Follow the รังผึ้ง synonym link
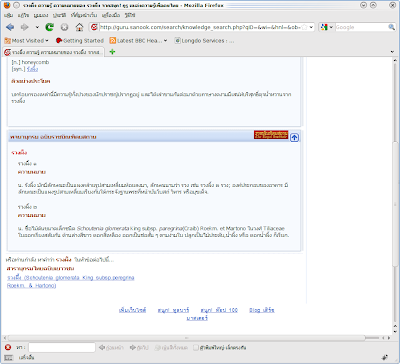400x364 pixels. click(32, 69)
